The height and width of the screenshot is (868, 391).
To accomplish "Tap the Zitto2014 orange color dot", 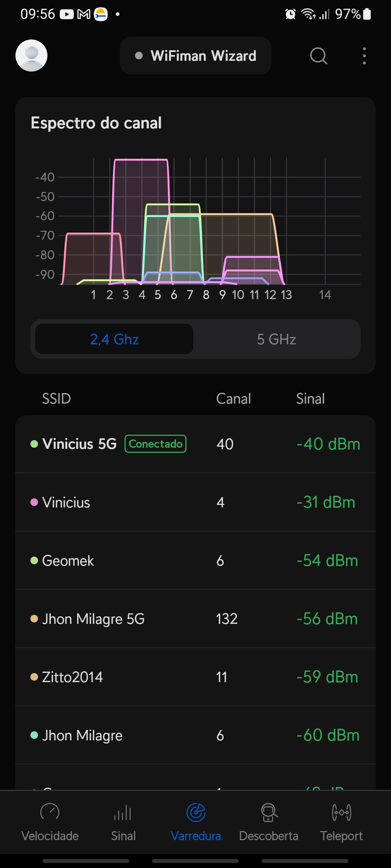I will click(34, 677).
